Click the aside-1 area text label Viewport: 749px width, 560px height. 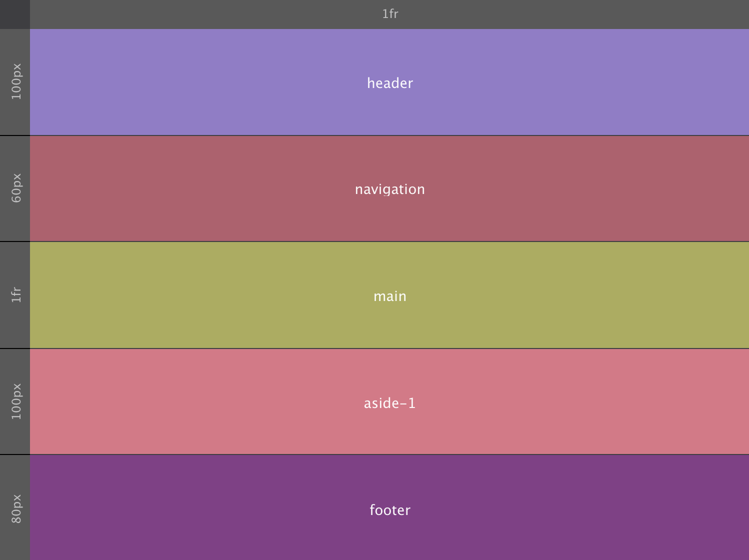(x=391, y=403)
